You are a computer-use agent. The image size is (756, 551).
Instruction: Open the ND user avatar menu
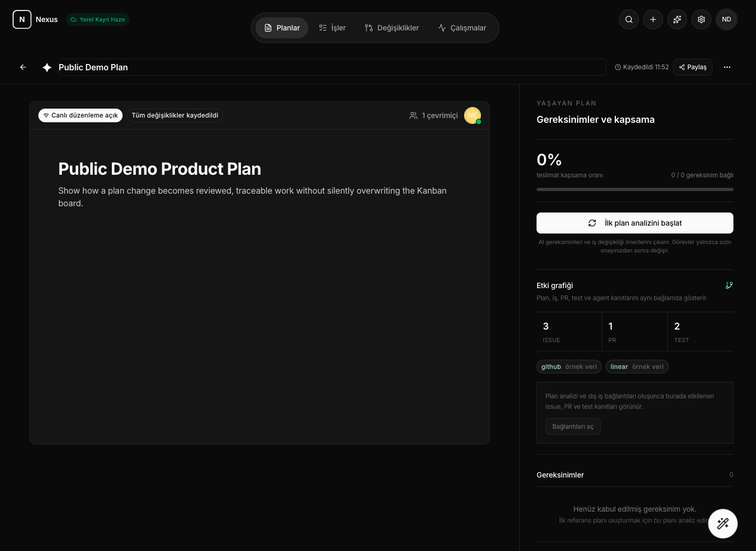point(727,19)
